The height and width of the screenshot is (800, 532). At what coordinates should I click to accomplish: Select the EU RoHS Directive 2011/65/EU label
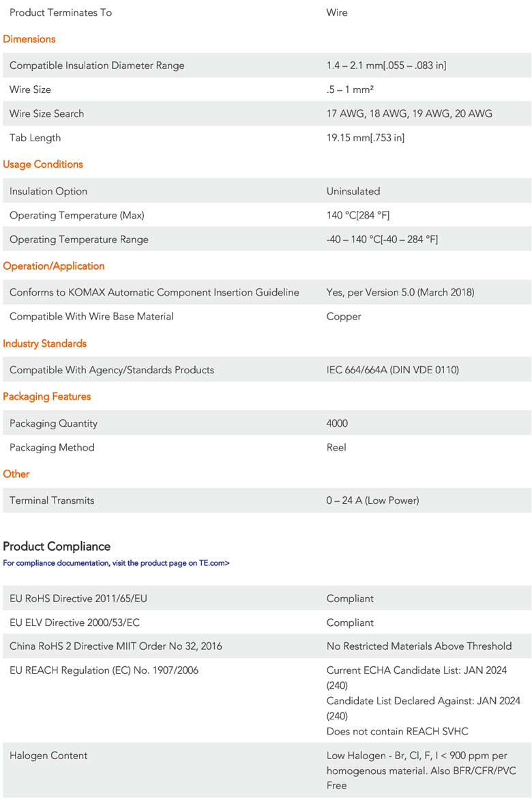click(78, 599)
